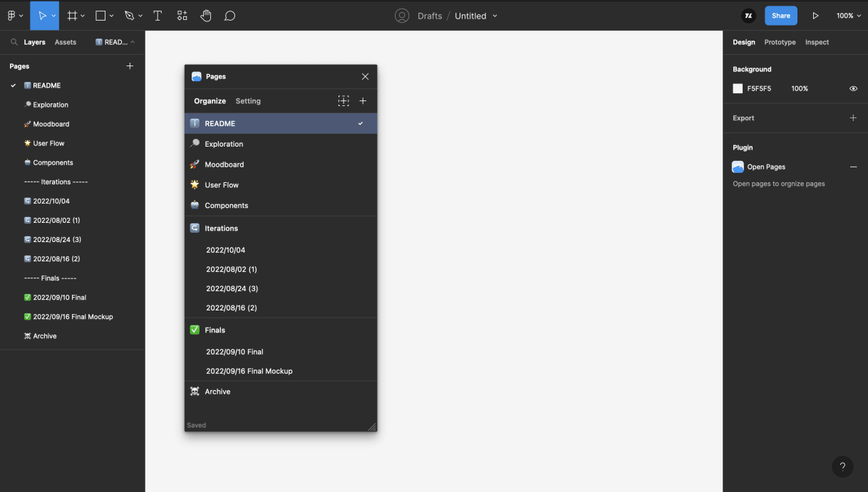Image resolution: width=868 pixels, height=492 pixels.
Task: Expand the Move tool dropdown arrow
Action: point(54,15)
